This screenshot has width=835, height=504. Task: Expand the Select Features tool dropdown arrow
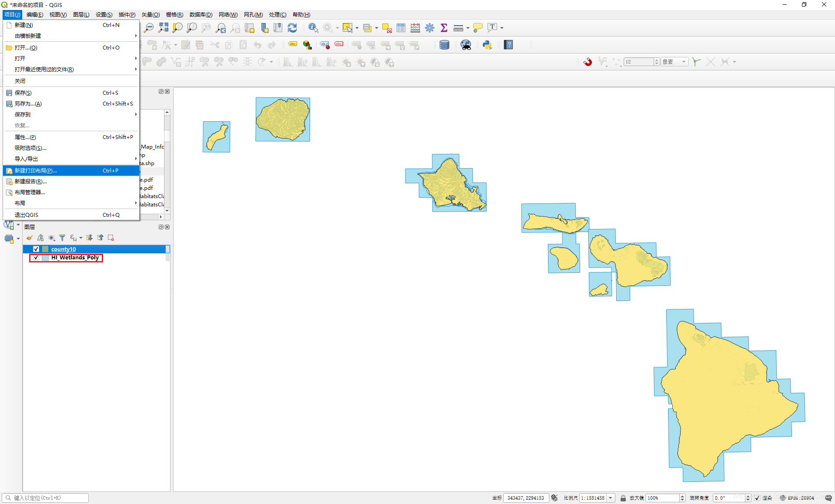click(357, 28)
